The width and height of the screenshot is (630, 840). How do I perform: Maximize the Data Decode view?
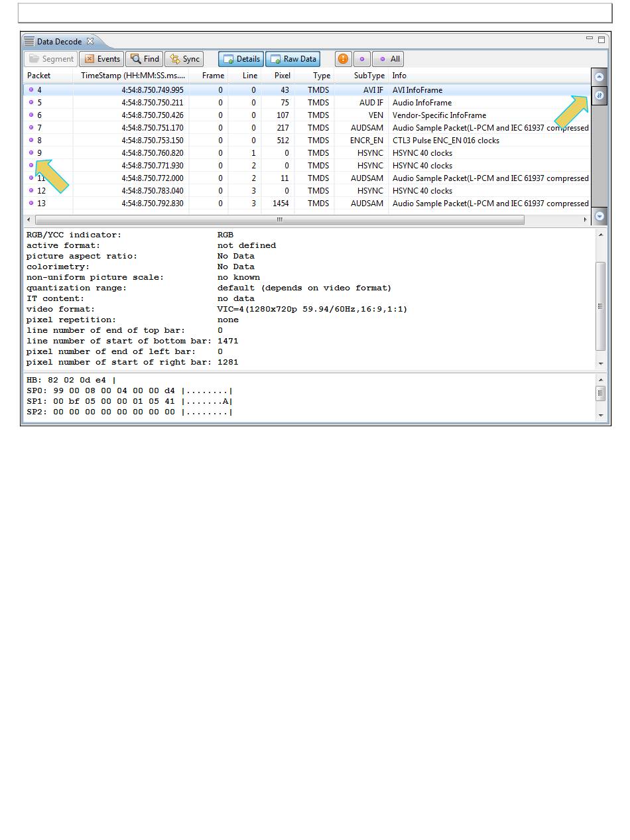tap(601, 40)
